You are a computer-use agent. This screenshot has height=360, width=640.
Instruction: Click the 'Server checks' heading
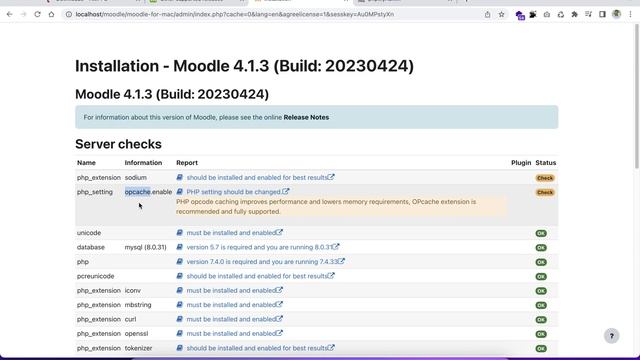(118, 144)
